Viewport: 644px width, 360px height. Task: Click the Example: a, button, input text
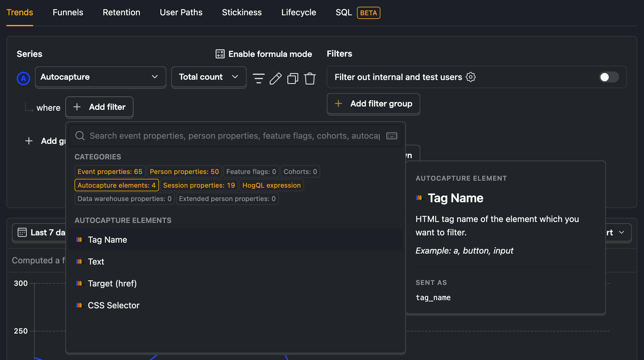(x=464, y=251)
